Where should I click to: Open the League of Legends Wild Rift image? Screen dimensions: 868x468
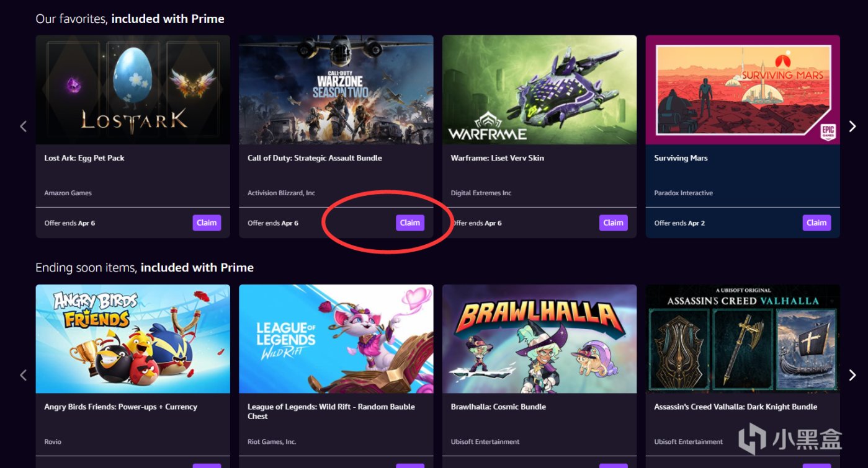pos(336,339)
